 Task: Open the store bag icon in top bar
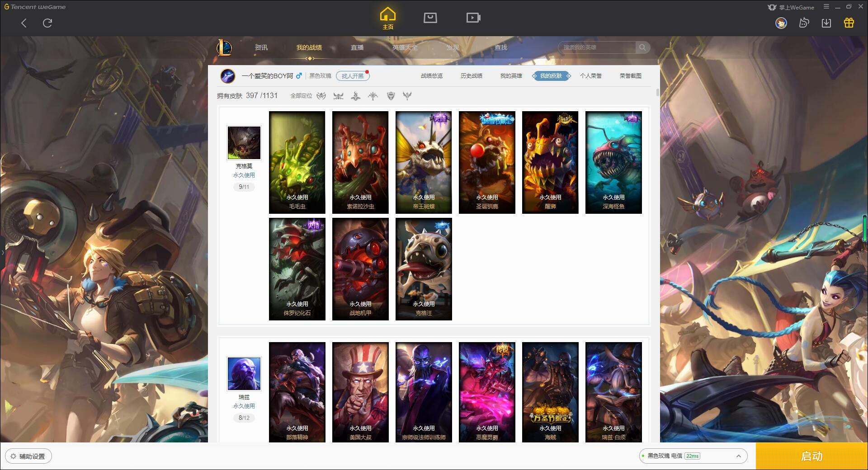tap(430, 18)
